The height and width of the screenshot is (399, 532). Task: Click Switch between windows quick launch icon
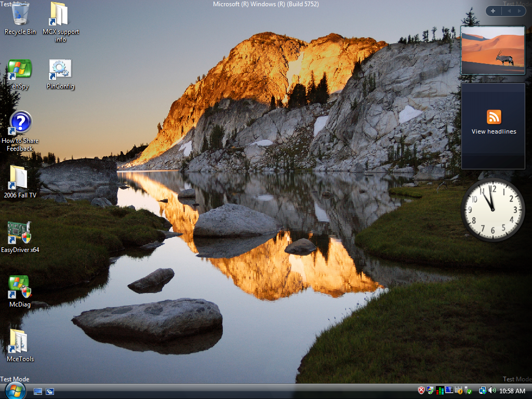coord(50,391)
